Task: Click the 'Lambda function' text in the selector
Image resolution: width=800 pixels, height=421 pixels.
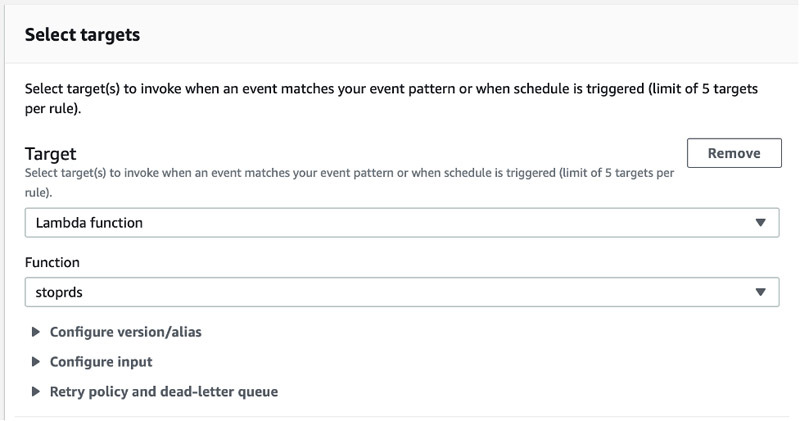Action: pos(89,223)
